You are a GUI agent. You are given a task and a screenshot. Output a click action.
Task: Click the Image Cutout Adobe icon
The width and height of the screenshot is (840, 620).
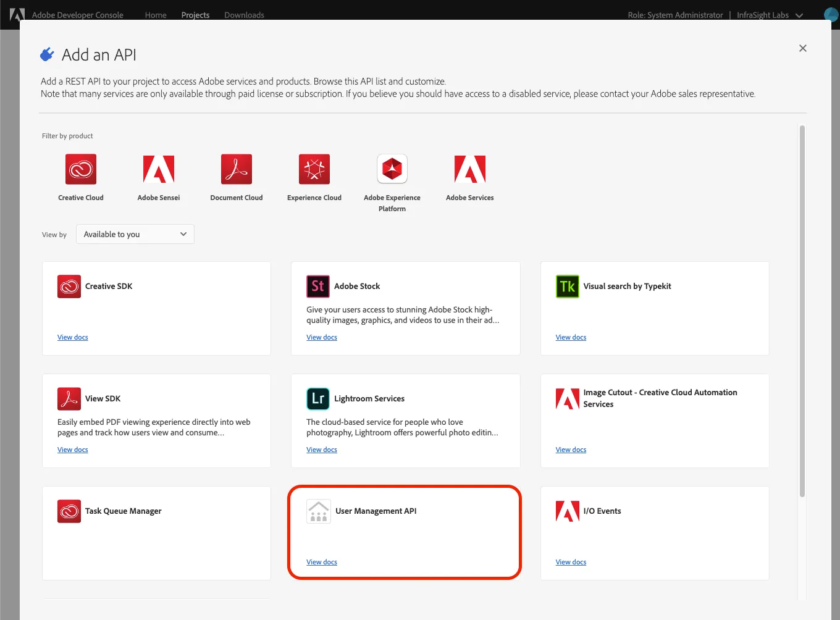tap(568, 399)
